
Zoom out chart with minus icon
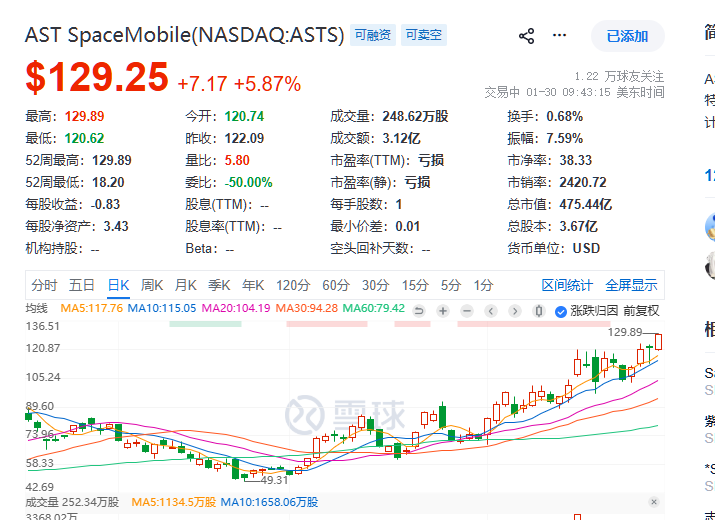click(x=467, y=311)
